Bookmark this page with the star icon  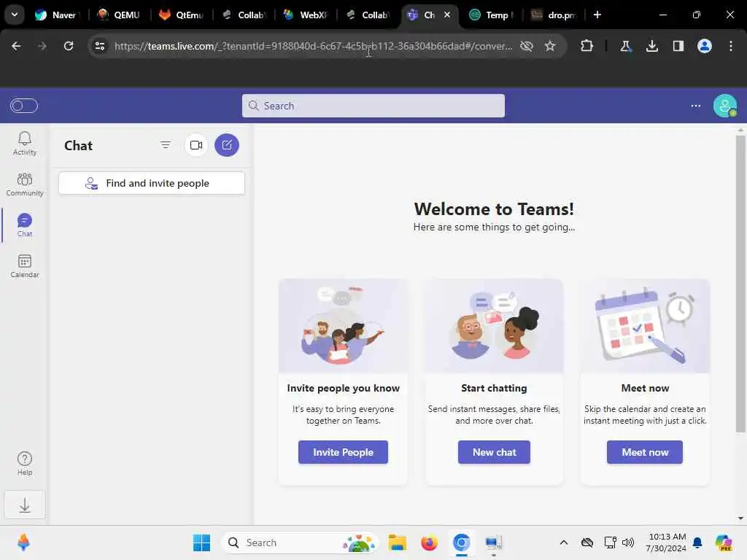(550, 46)
